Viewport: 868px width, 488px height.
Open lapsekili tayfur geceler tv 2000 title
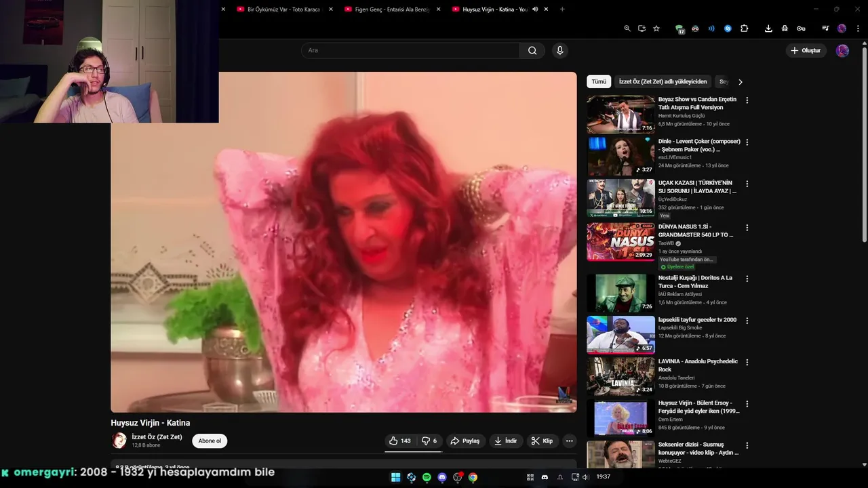[697, 320]
